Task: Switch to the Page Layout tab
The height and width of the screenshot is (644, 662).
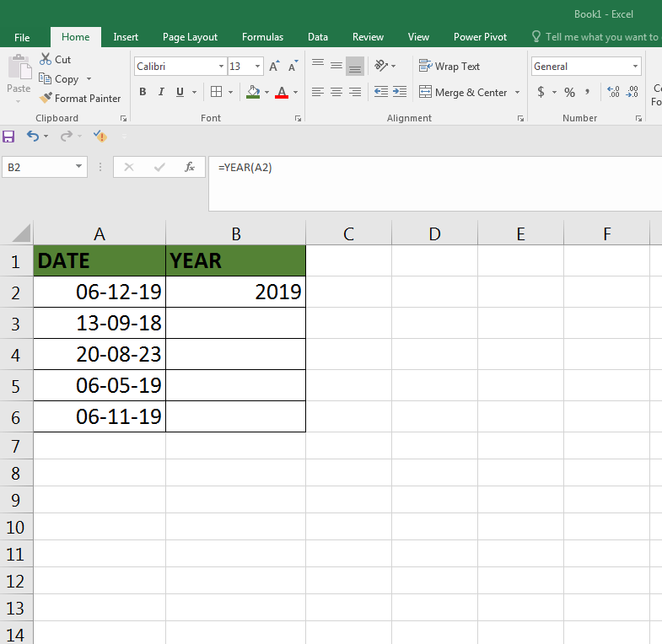Action: click(190, 37)
